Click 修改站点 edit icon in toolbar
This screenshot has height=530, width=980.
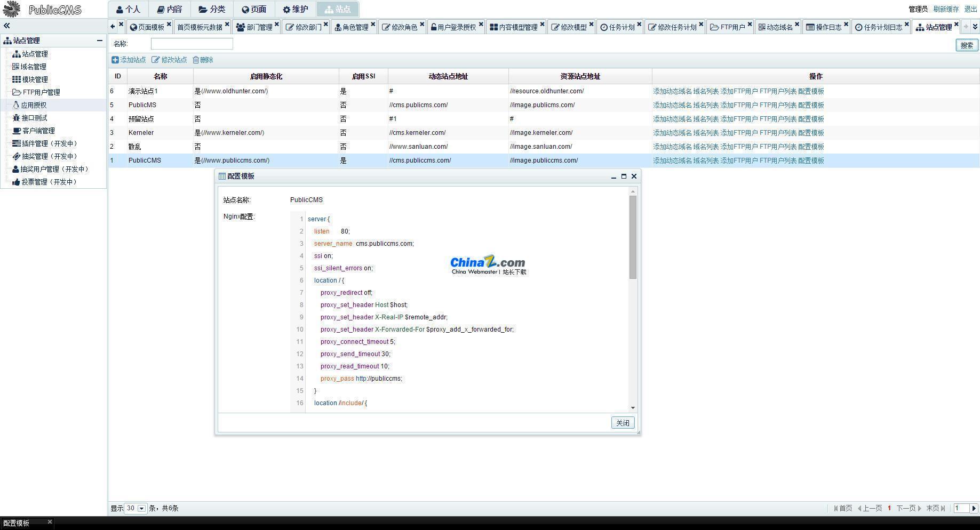click(155, 60)
